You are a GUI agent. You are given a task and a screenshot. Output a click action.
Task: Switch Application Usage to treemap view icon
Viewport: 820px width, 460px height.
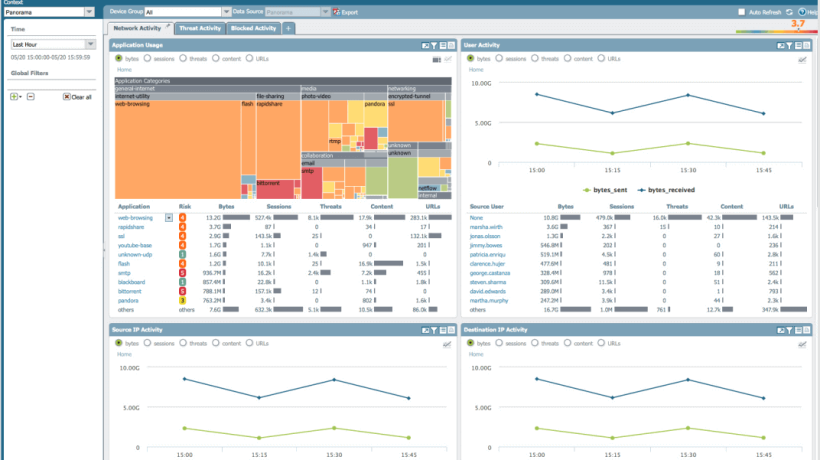point(435,59)
